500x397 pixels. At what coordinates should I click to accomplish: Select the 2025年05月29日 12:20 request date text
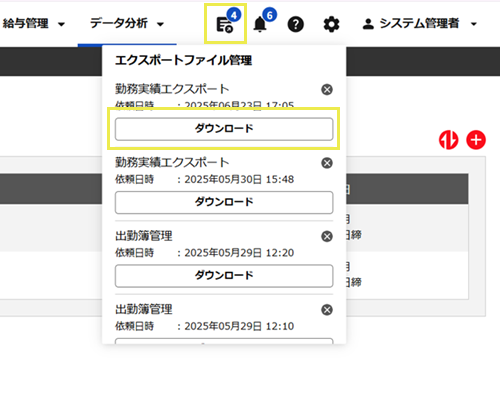point(239,253)
